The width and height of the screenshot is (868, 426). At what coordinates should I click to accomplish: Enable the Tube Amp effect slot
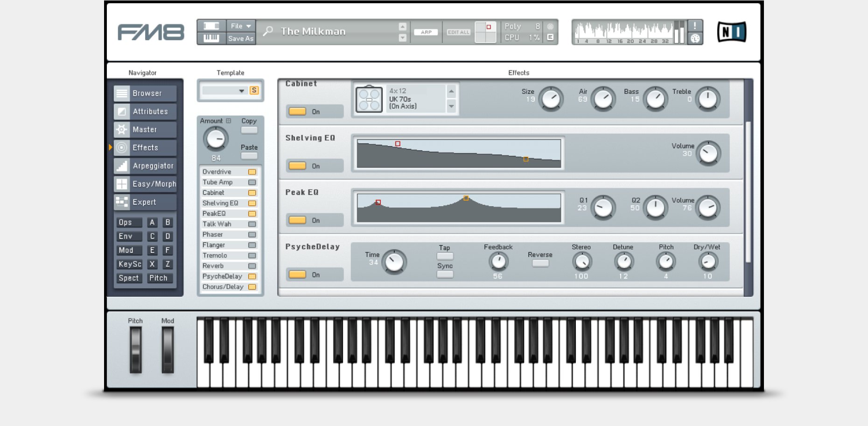point(252,182)
